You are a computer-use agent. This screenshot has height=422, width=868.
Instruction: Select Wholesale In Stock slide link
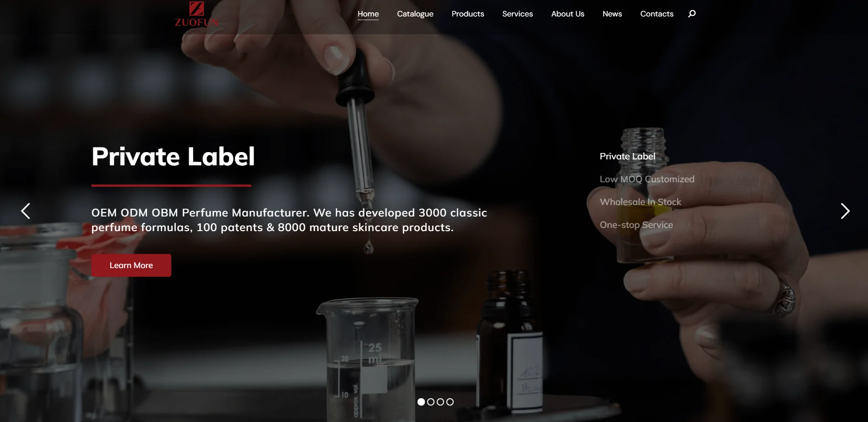[x=640, y=202]
